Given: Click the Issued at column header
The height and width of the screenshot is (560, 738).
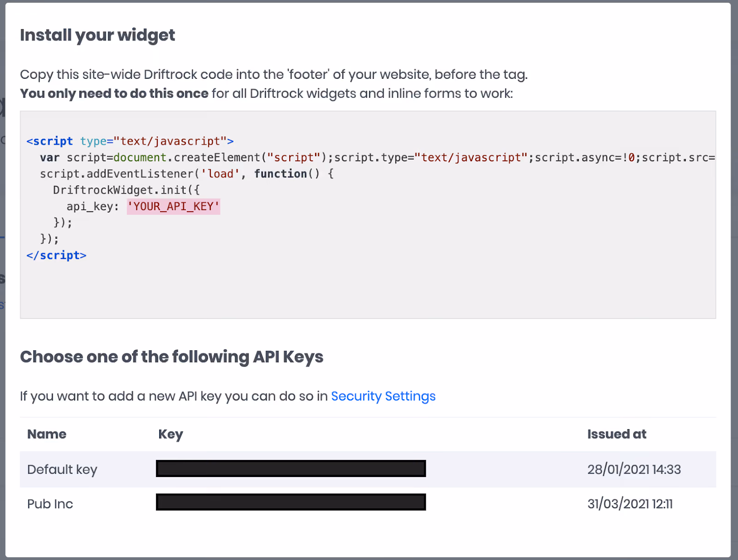Looking at the screenshot, I should click(x=617, y=434).
